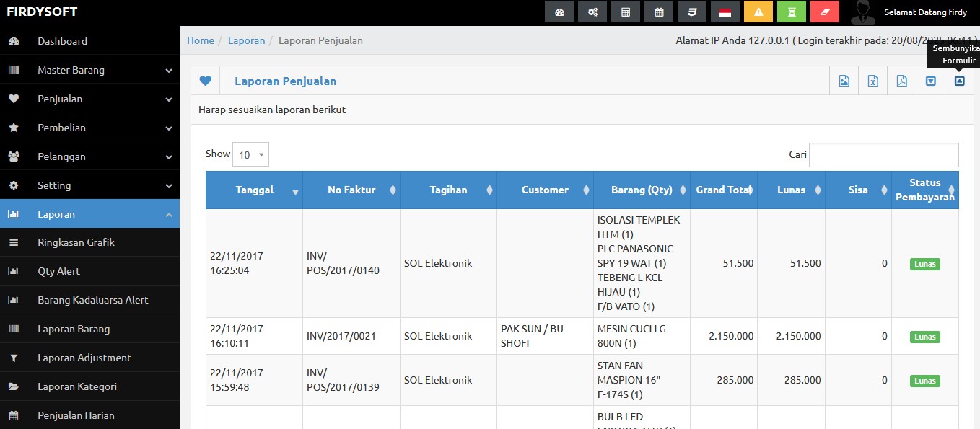This screenshot has width=980, height=429.
Task: Open Ringkasan Grafik in sidebar
Action: (76, 242)
